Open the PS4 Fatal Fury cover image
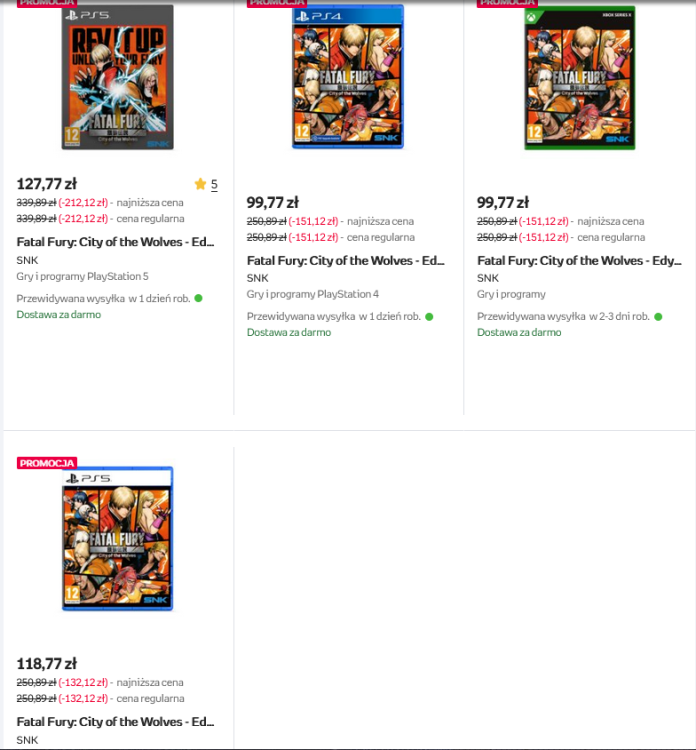The width and height of the screenshot is (696, 750). (348, 77)
